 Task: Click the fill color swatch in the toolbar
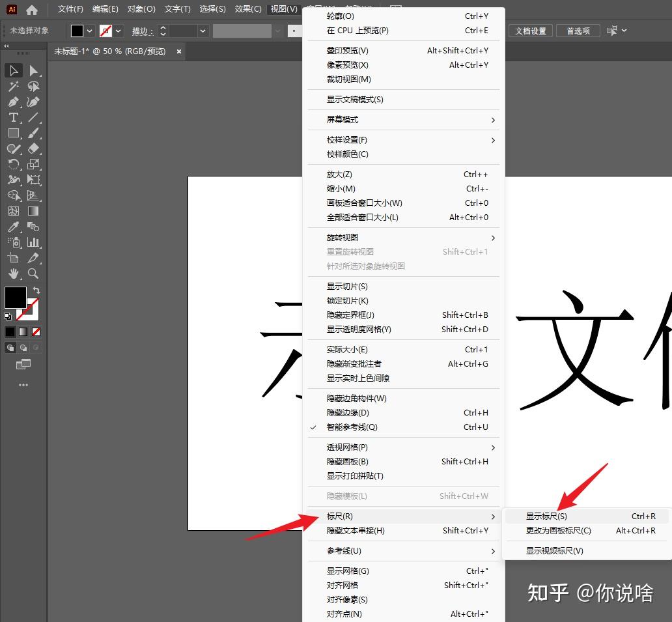coord(16,298)
